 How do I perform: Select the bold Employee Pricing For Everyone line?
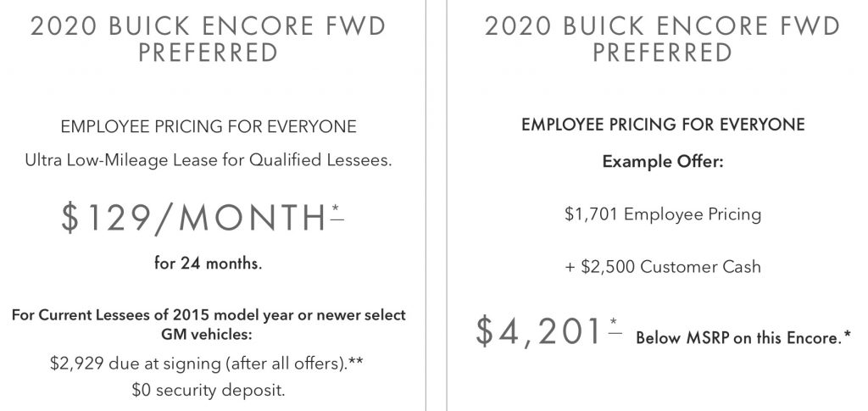663,125
